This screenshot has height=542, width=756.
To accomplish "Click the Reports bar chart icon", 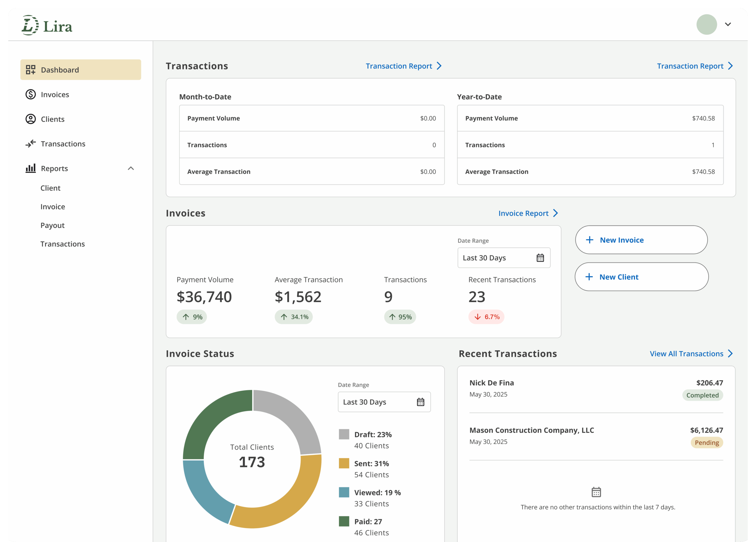I will click(31, 168).
